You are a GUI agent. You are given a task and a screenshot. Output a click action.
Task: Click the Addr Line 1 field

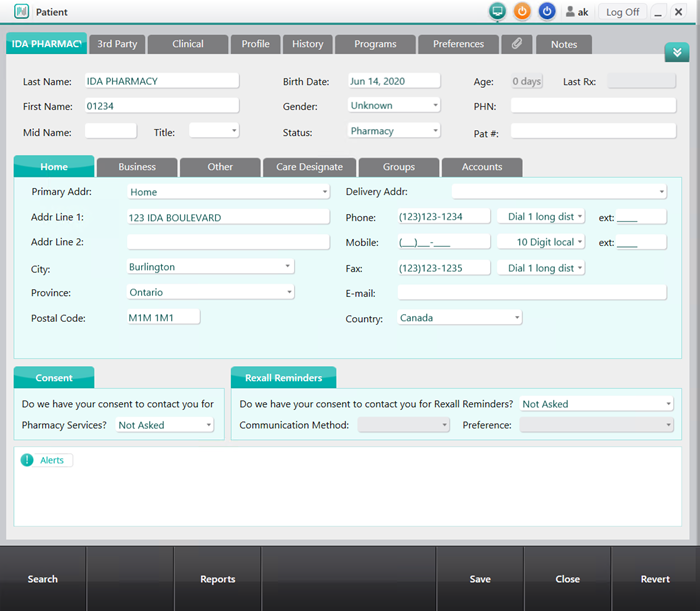click(228, 217)
